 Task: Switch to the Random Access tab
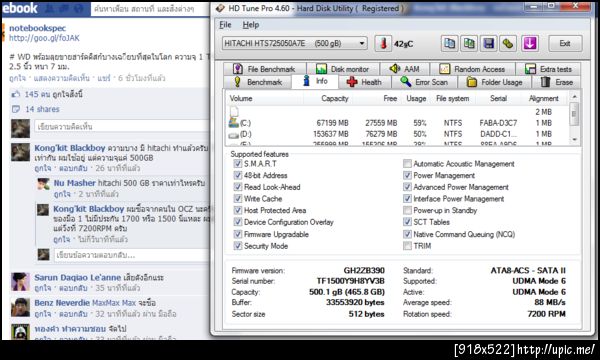tap(473, 69)
